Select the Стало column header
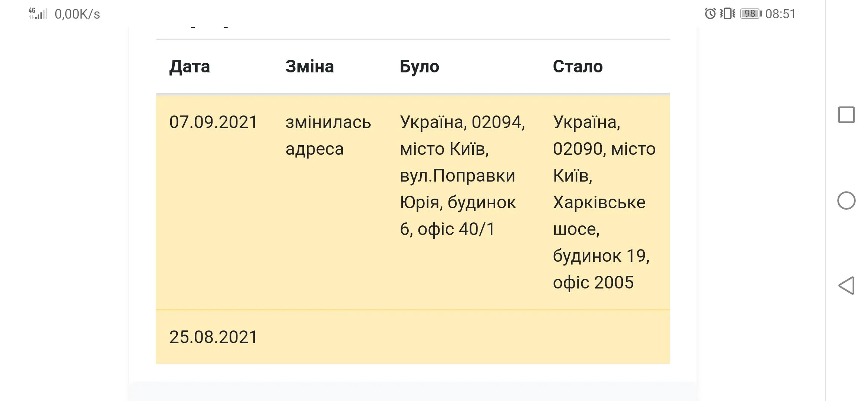868x401 pixels. (x=578, y=67)
